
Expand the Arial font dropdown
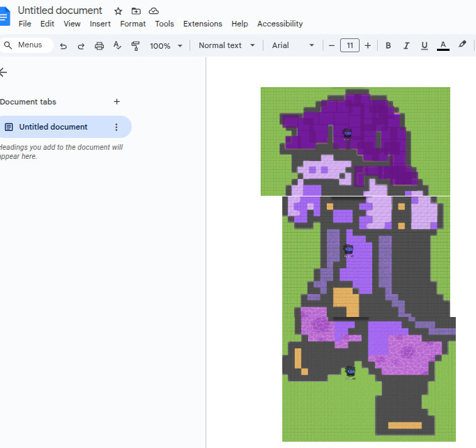click(293, 46)
